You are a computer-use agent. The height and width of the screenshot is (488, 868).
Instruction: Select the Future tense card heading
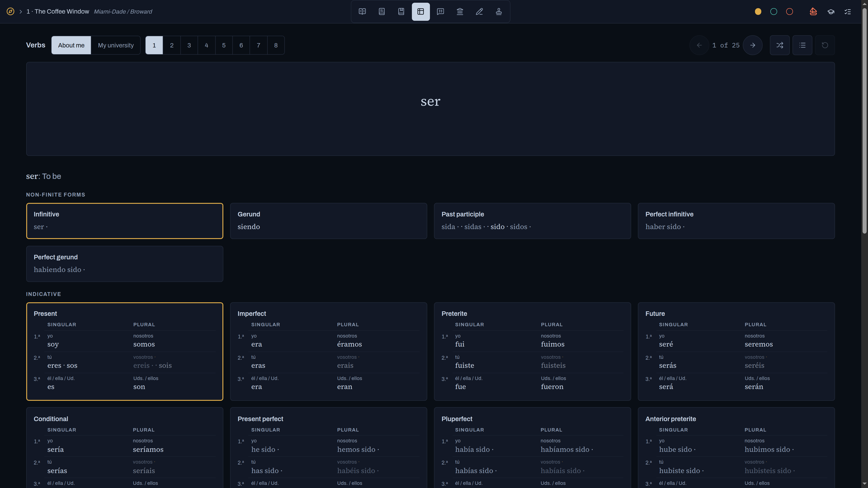tap(655, 314)
